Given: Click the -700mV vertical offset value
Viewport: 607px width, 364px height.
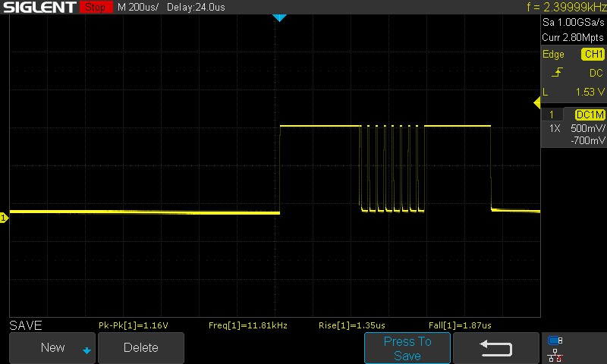Looking at the screenshot, I should (587, 140).
